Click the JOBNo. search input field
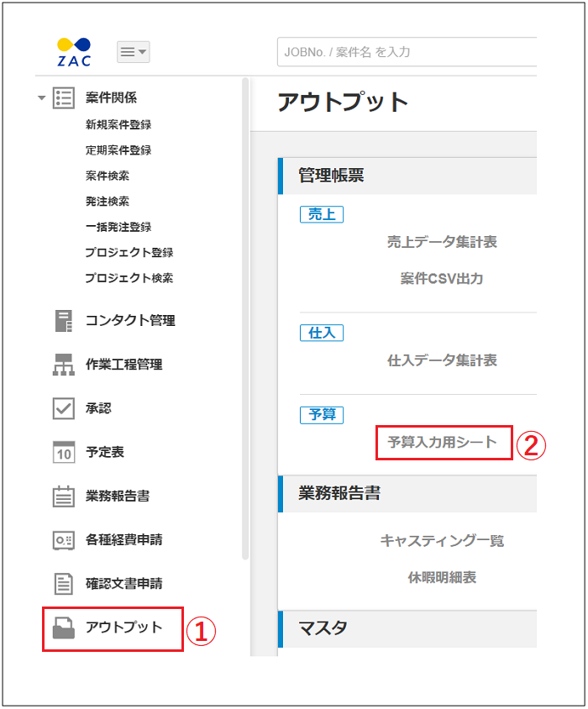Viewport: 588px width, 709px height. tap(405, 52)
